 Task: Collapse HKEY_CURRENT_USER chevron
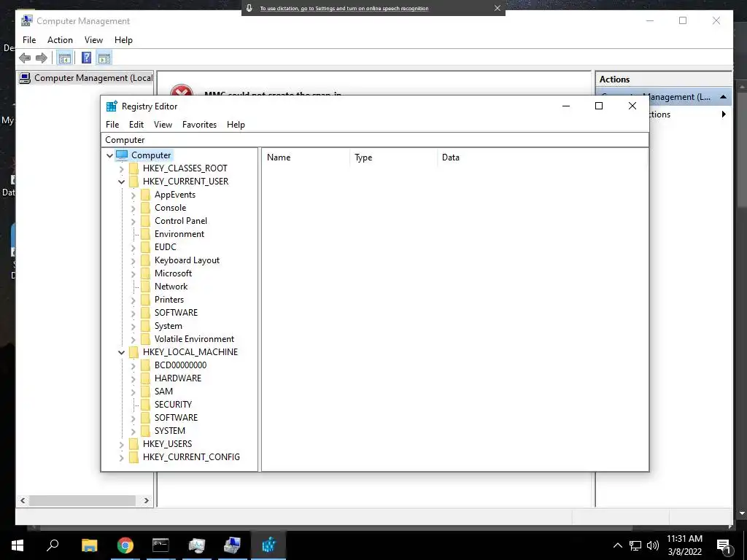[122, 182]
